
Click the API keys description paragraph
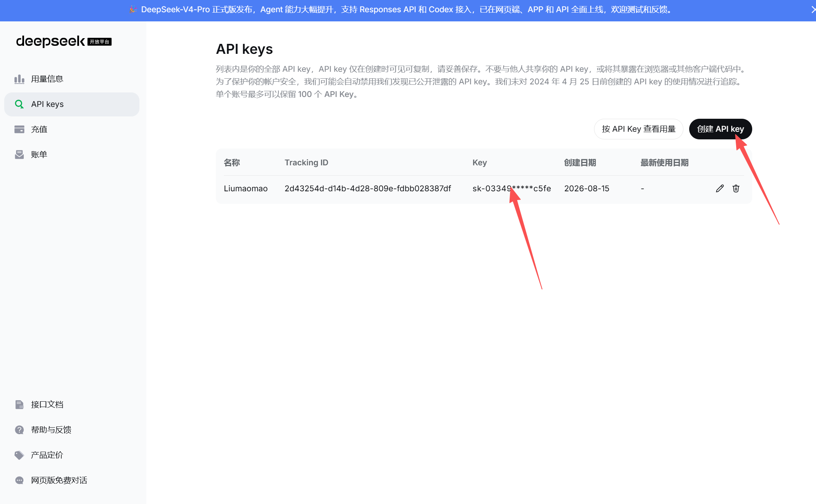click(481, 82)
